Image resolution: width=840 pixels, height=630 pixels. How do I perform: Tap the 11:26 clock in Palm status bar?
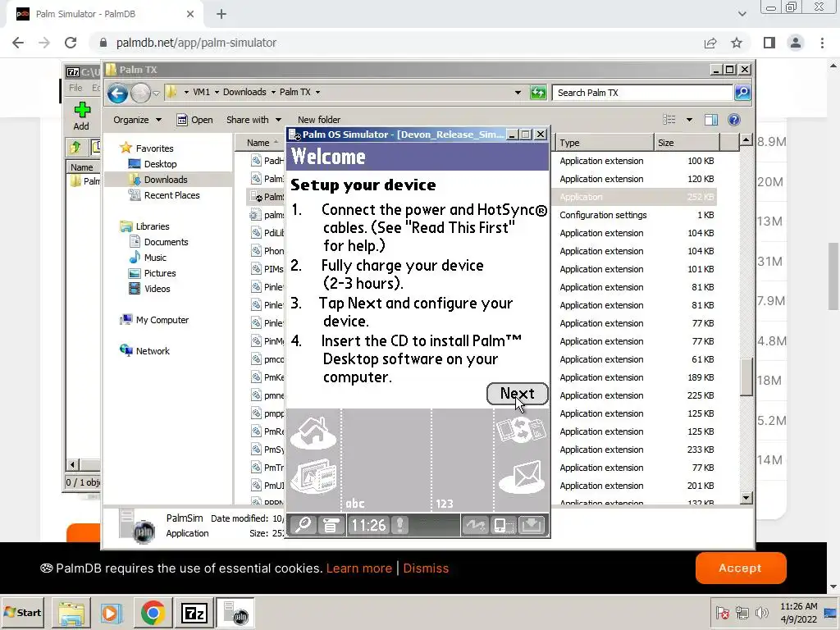368,526
